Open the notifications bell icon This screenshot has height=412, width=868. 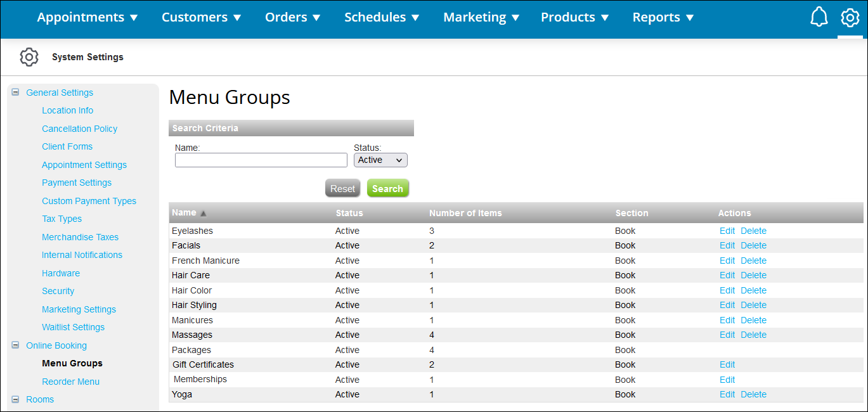(x=819, y=17)
